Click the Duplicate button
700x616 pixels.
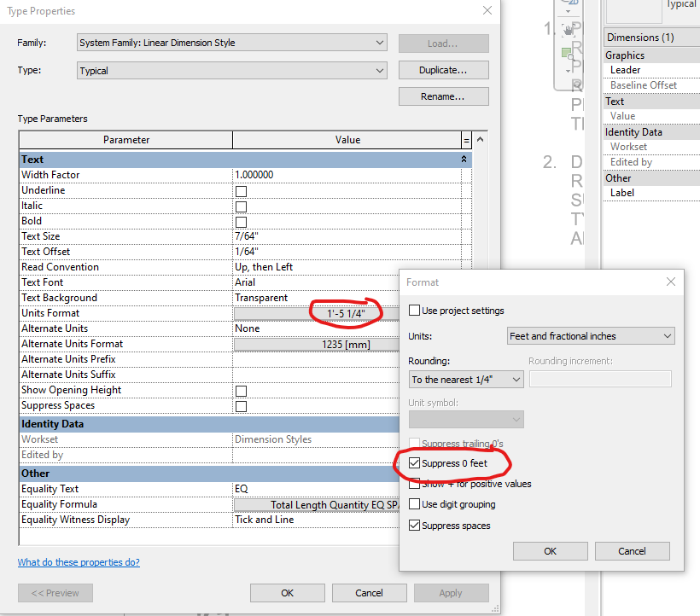[443, 69]
